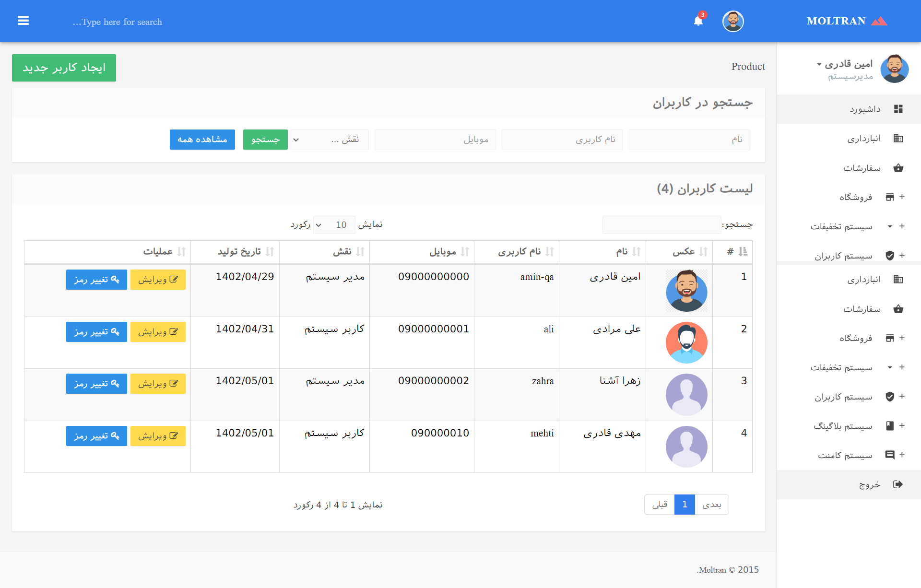
Task: Expand the role filter dropdown
Action: pos(330,140)
